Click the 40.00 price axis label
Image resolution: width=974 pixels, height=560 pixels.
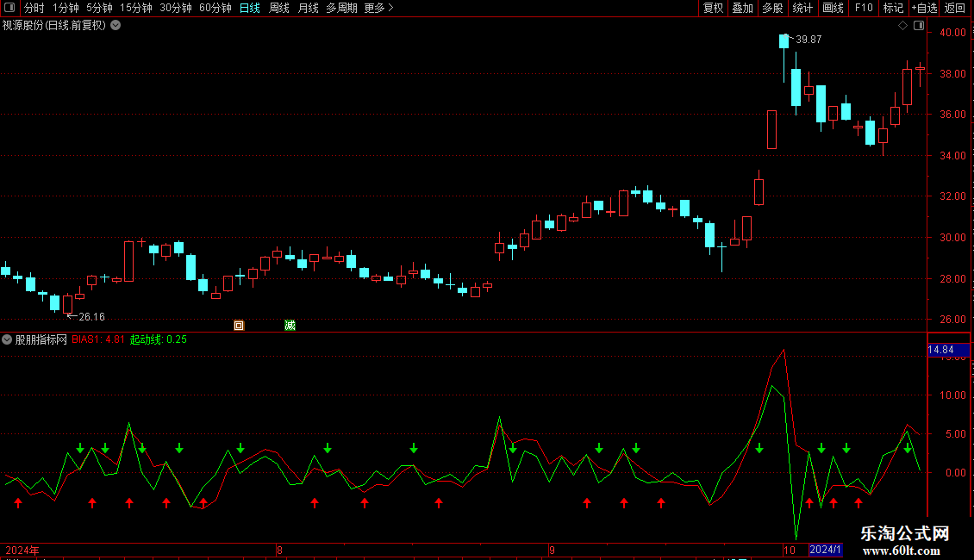(952, 32)
